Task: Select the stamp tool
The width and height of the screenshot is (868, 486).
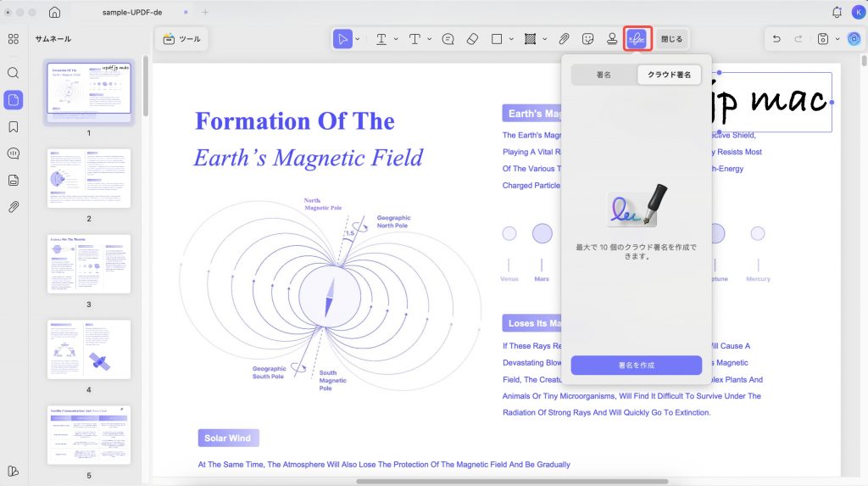Action: coord(612,39)
